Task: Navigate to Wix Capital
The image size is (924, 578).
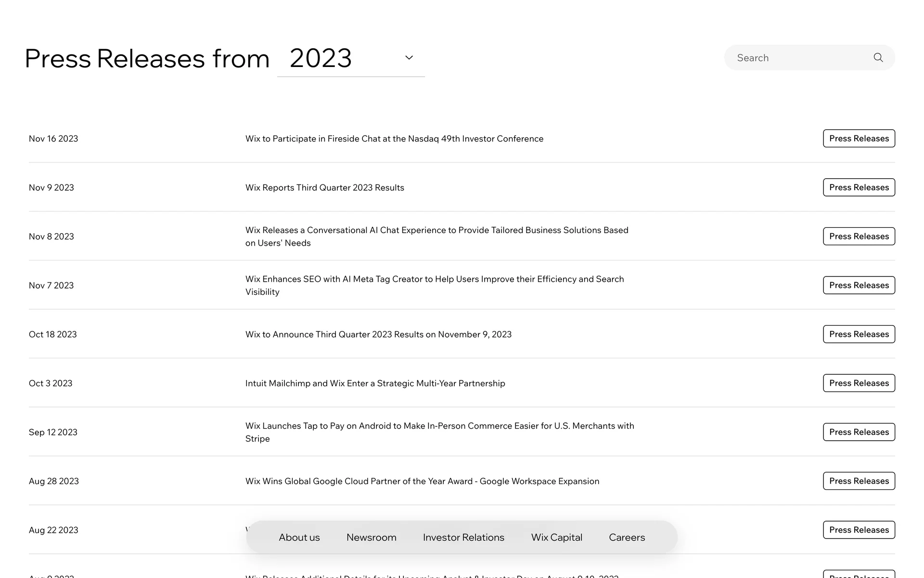Action: pos(556,537)
